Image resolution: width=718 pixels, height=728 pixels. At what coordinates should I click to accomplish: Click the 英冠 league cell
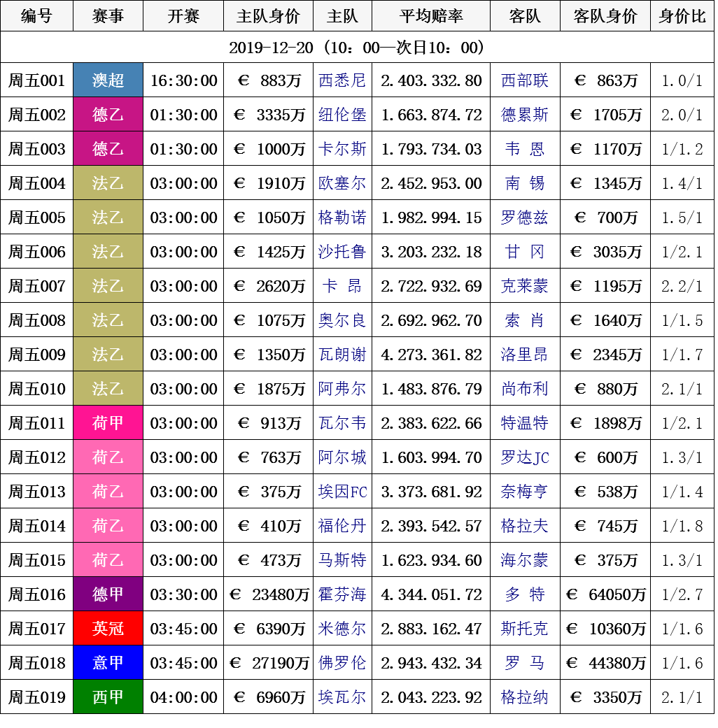coord(108,629)
